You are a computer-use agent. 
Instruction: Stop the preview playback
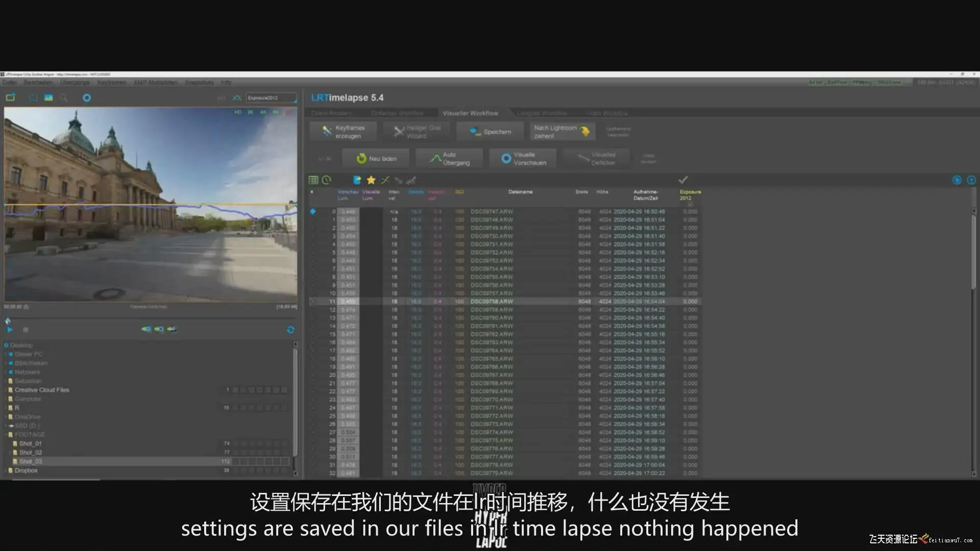click(26, 330)
